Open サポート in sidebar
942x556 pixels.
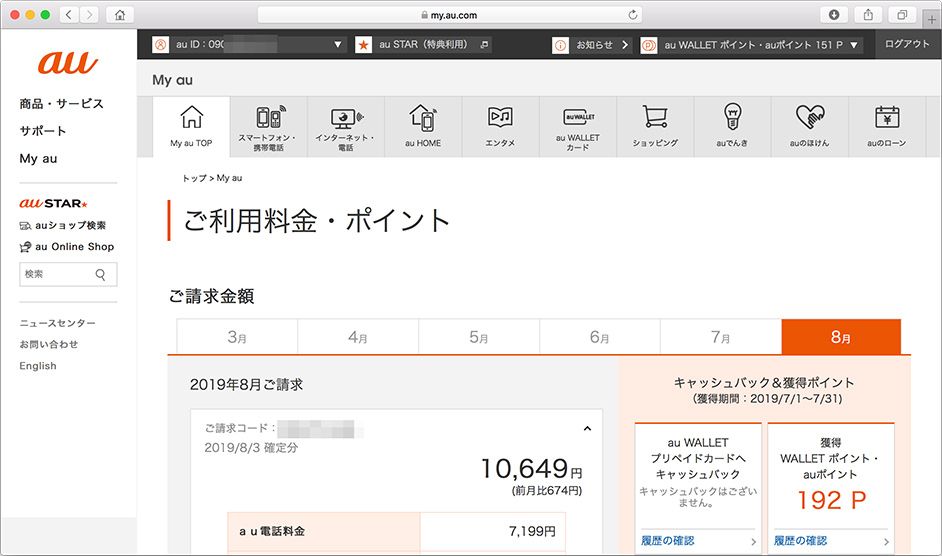click(x=43, y=131)
